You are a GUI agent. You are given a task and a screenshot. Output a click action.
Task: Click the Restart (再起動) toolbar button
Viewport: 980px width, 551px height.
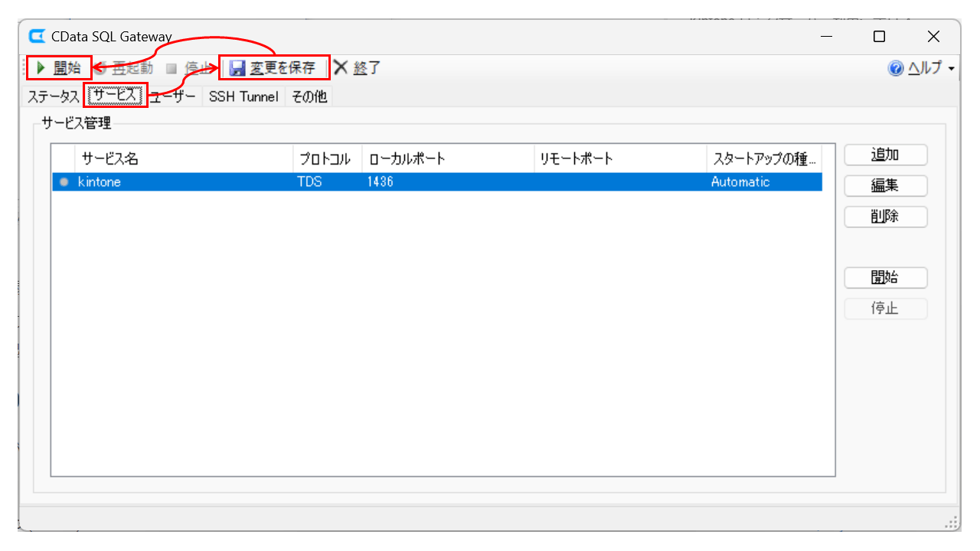[122, 68]
